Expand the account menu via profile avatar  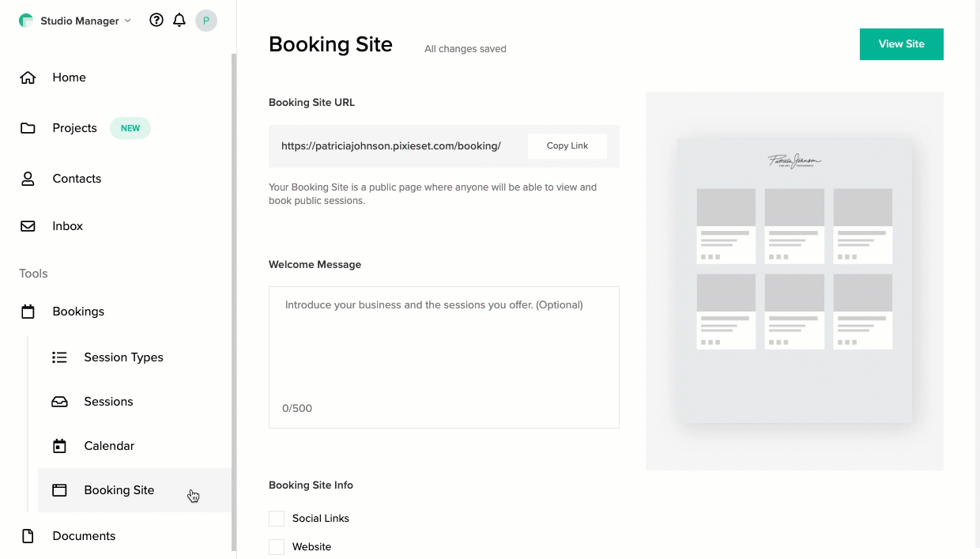tap(206, 20)
